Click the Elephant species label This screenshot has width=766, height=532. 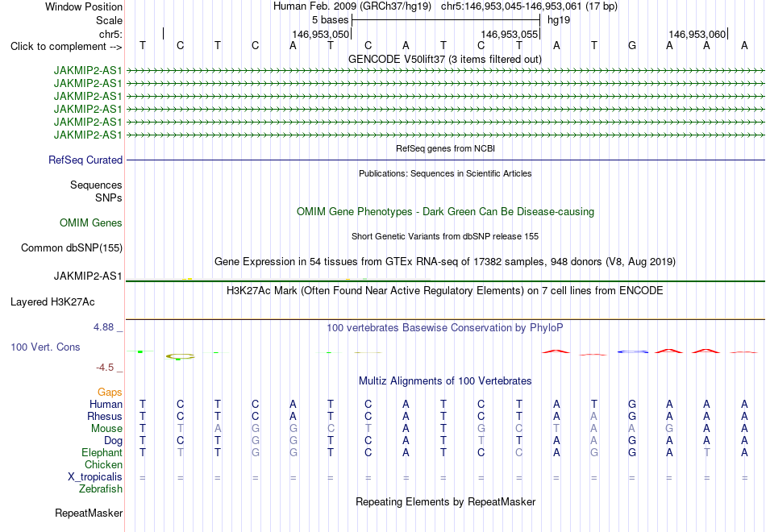tap(102, 453)
